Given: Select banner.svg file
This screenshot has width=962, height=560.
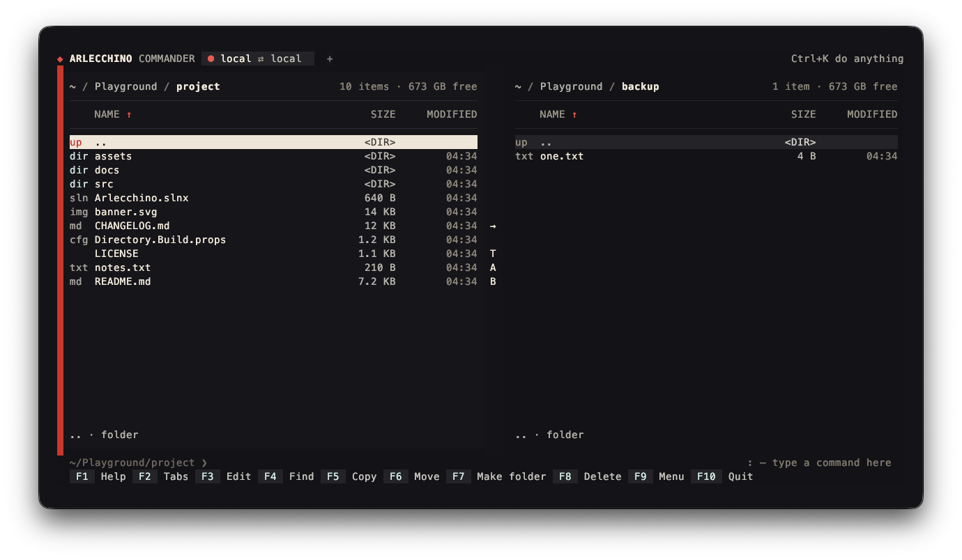Looking at the screenshot, I should [273, 212].
